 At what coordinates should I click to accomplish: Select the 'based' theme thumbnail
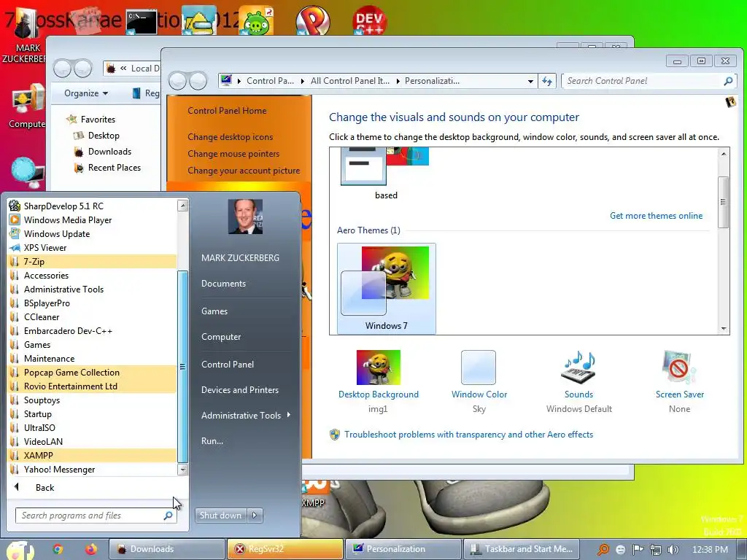point(387,174)
